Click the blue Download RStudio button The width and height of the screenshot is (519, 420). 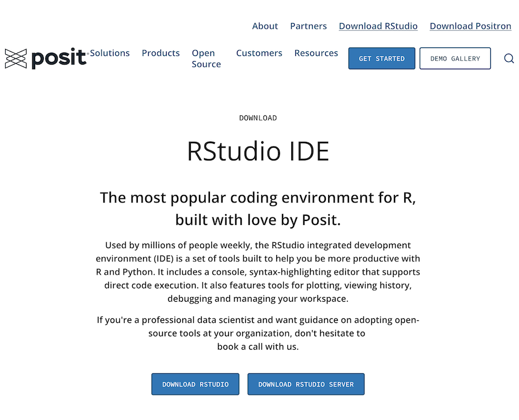[195, 384]
